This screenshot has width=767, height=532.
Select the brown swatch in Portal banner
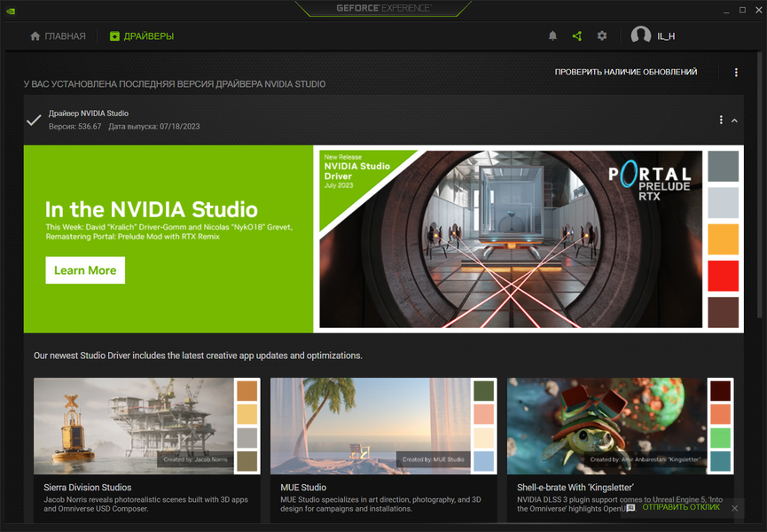723,312
